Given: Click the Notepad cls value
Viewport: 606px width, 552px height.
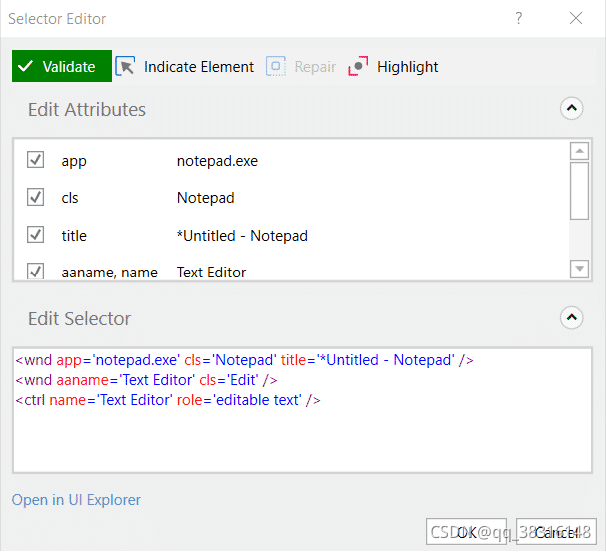Looking at the screenshot, I should [206, 198].
